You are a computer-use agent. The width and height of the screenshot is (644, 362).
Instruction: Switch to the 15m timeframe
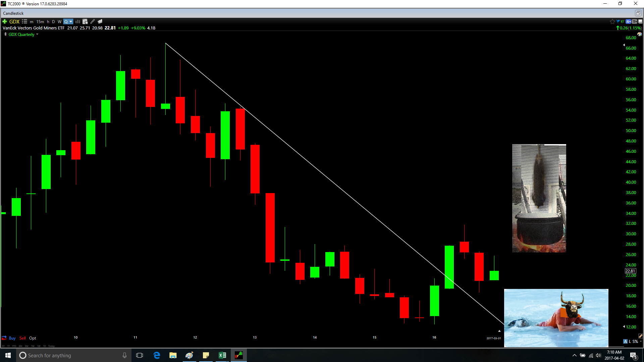(40, 21)
